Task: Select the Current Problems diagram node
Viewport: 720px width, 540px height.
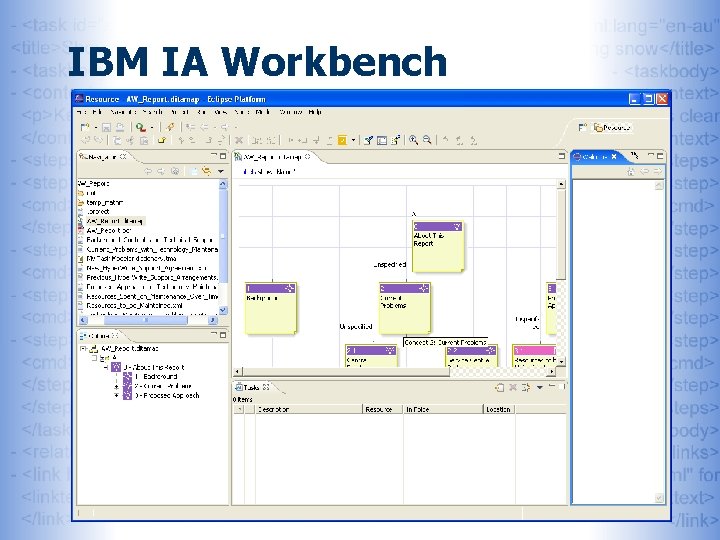Action: (x=405, y=308)
